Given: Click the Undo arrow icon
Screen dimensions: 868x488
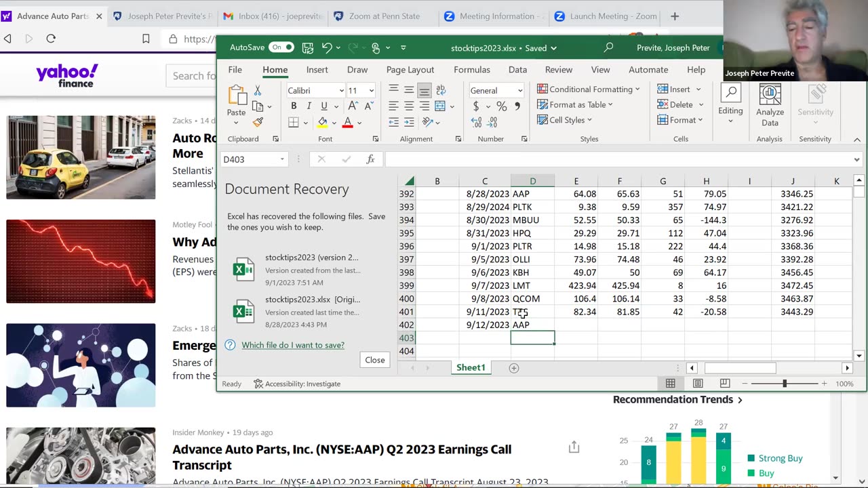Looking at the screenshot, I should (x=328, y=47).
